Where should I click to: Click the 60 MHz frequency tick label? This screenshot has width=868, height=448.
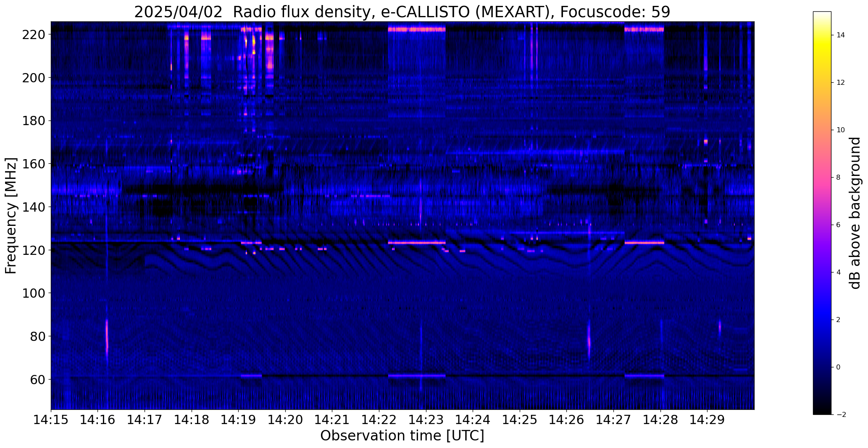37,380
